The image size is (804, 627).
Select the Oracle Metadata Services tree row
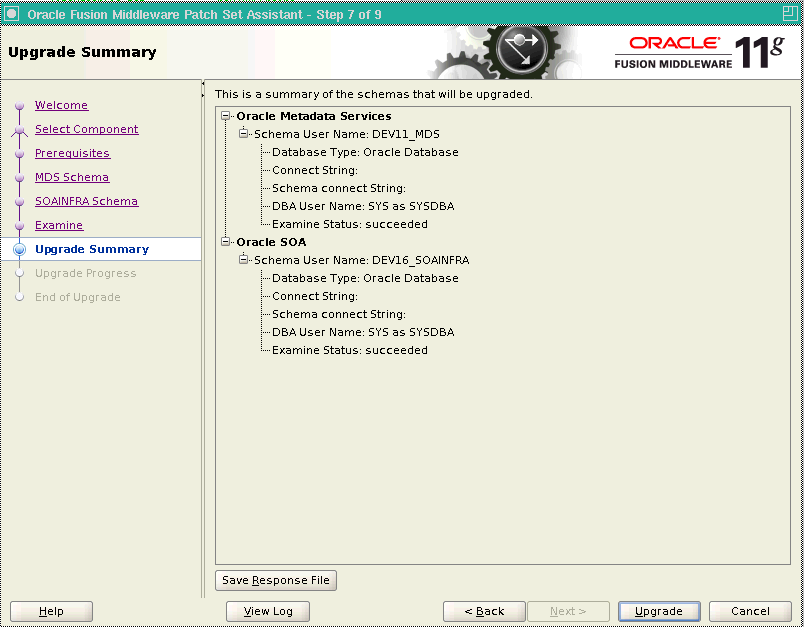pos(314,116)
